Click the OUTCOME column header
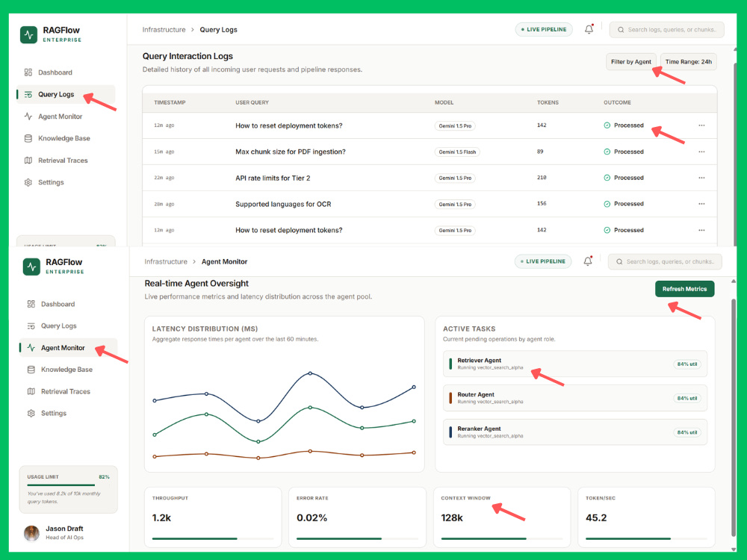The height and width of the screenshot is (560, 747). click(617, 102)
